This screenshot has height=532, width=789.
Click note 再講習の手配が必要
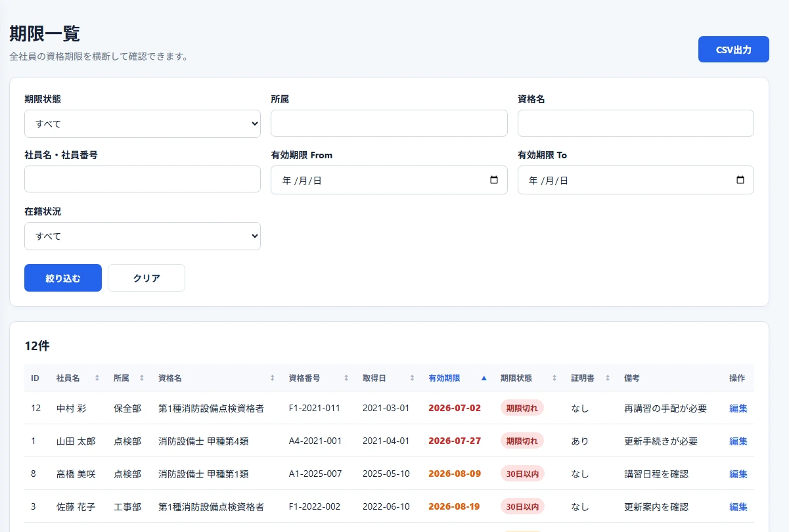[x=665, y=408]
